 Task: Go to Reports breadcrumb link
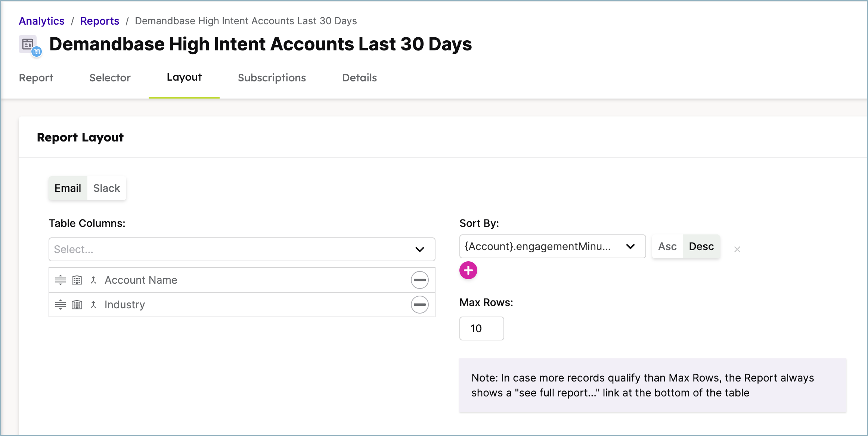100,21
